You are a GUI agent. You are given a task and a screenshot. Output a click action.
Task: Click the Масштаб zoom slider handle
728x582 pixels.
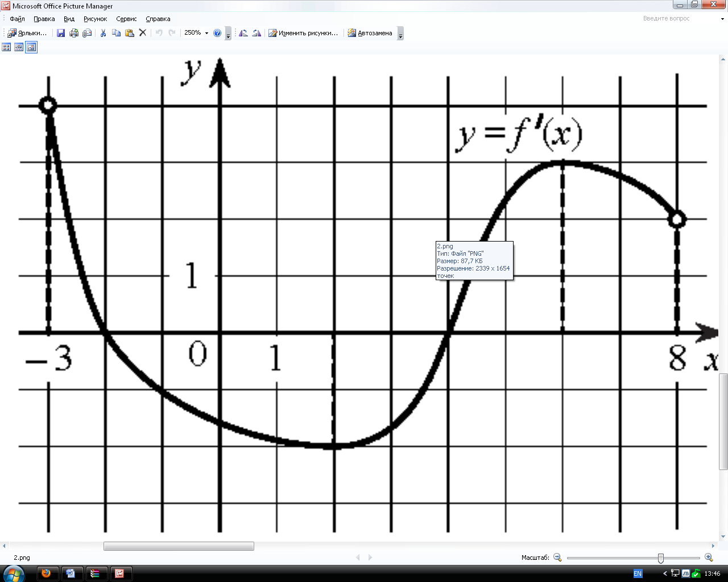(660, 558)
